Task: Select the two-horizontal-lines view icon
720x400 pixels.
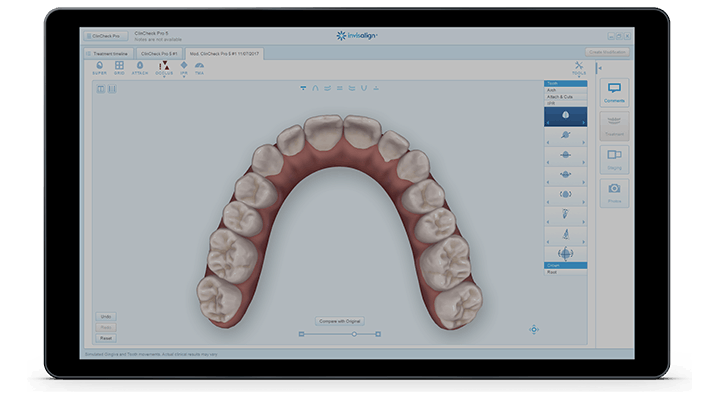Action: (x=340, y=88)
